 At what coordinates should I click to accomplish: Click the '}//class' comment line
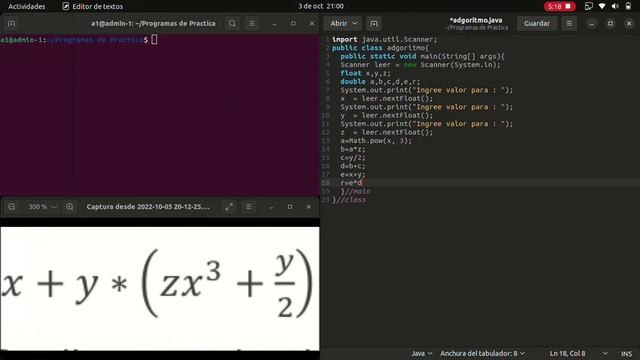click(349, 200)
